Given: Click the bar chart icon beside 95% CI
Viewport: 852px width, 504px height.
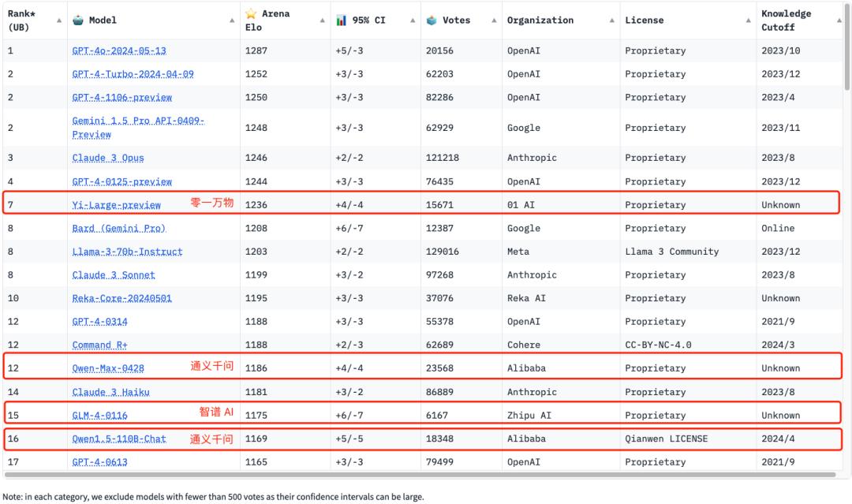Looking at the screenshot, I should [342, 20].
